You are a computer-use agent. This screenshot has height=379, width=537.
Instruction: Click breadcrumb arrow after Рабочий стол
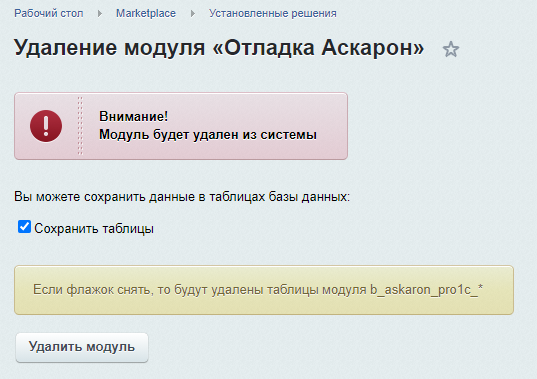[x=100, y=13]
